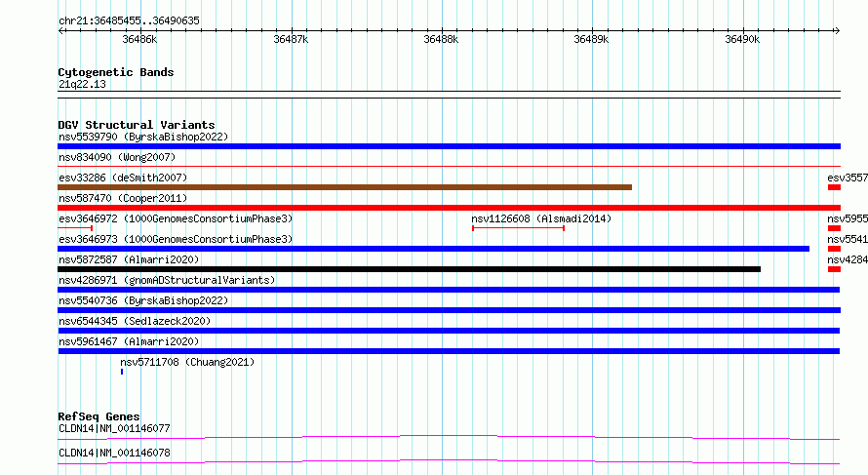The width and height of the screenshot is (868, 475).
Task: Select red variant block under nsv5955 label
Action: pyautogui.click(x=834, y=228)
